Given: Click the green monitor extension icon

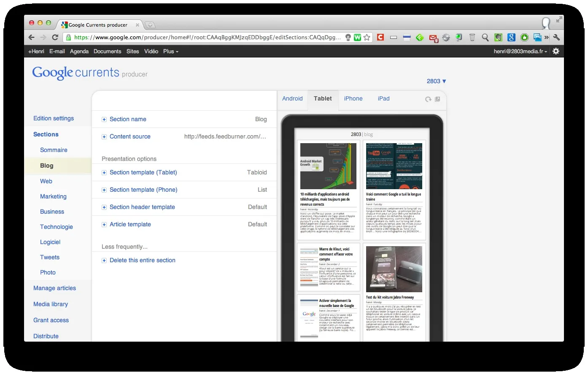Looking at the screenshot, I should coord(459,38).
